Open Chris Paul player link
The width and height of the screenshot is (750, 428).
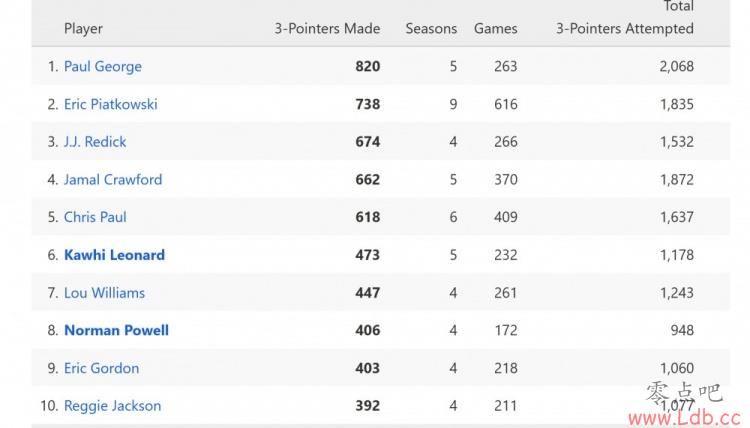coord(95,217)
